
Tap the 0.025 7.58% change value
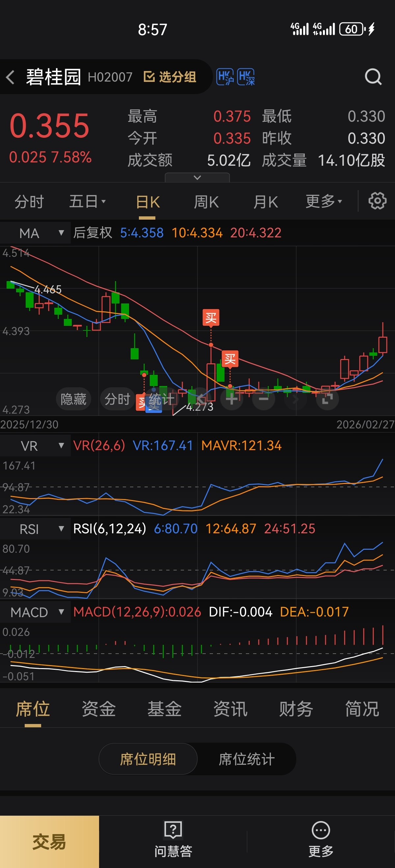50,157
